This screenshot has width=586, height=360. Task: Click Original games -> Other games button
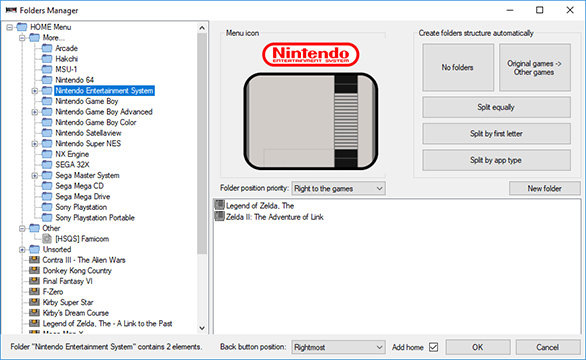(x=534, y=67)
